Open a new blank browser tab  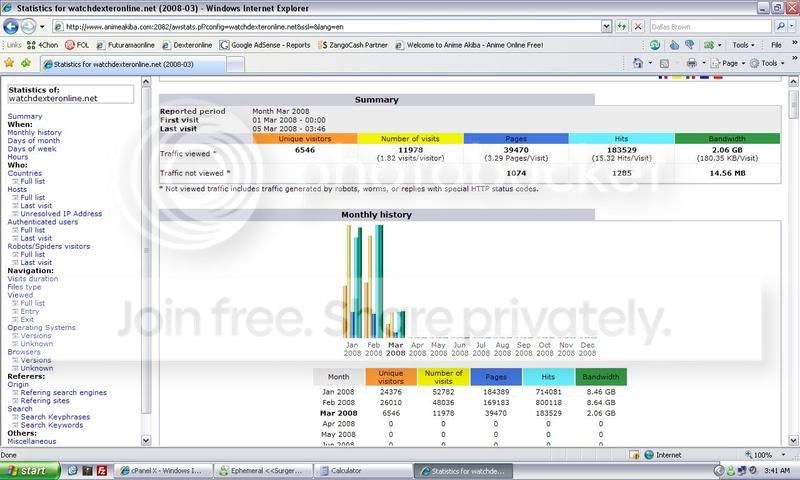click(x=235, y=64)
